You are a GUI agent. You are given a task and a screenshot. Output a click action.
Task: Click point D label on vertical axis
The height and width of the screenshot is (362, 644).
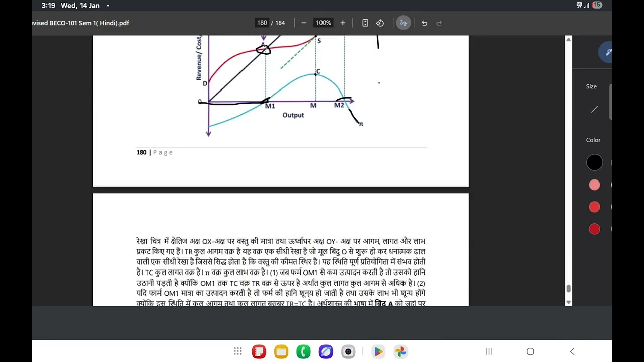[205, 83]
